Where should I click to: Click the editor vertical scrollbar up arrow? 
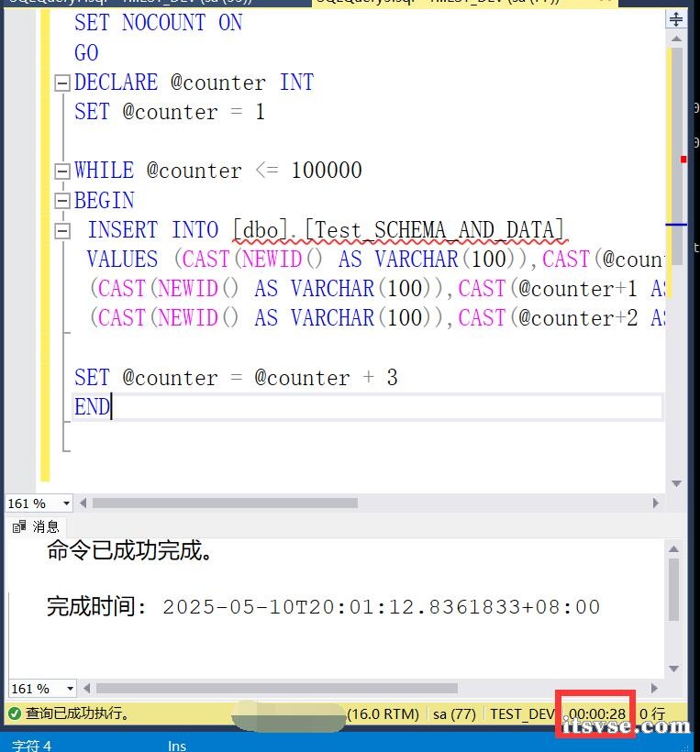coord(676,39)
